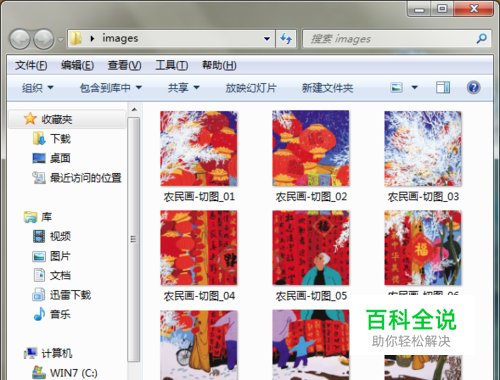Open the address bar history dropdown
The width and height of the screenshot is (500, 380).
[x=267, y=39]
